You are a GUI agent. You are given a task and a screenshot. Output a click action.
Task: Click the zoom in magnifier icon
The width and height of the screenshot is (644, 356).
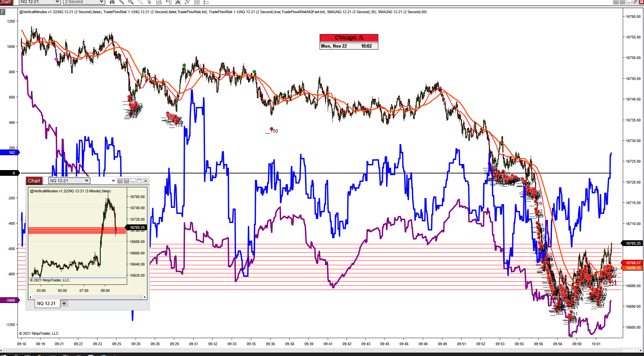pyautogui.click(x=131, y=2)
